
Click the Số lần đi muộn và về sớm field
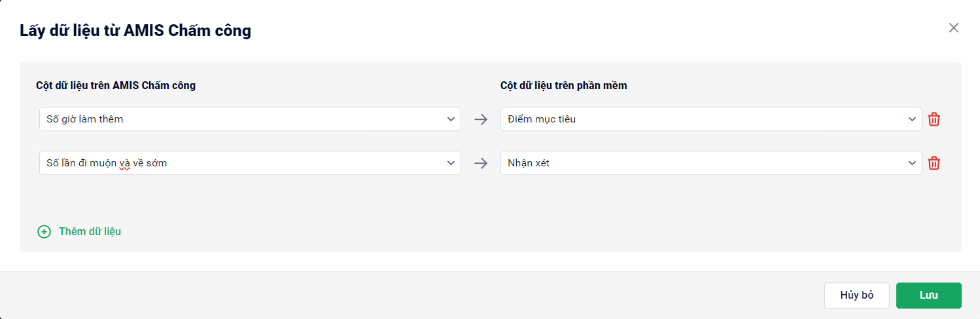(250, 163)
